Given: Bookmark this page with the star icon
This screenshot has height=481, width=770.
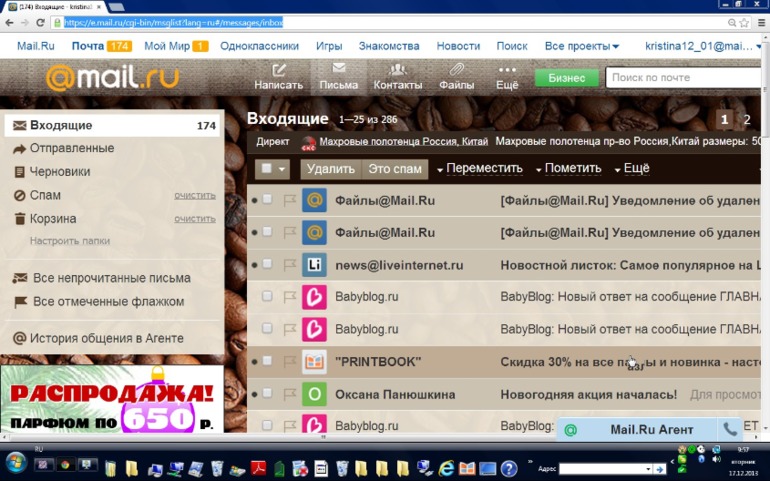Looking at the screenshot, I should (x=744, y=23).
